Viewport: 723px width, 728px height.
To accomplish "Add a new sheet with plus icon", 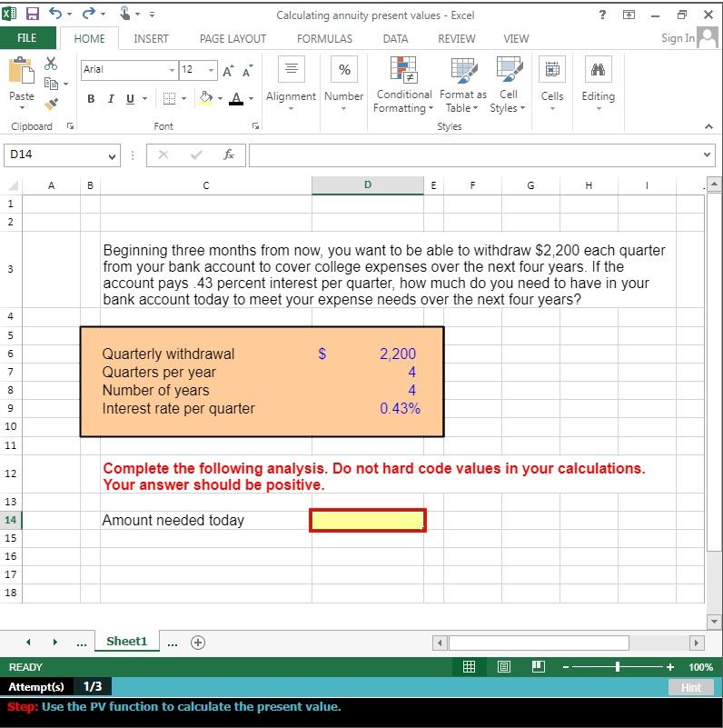I will (198, 643).
